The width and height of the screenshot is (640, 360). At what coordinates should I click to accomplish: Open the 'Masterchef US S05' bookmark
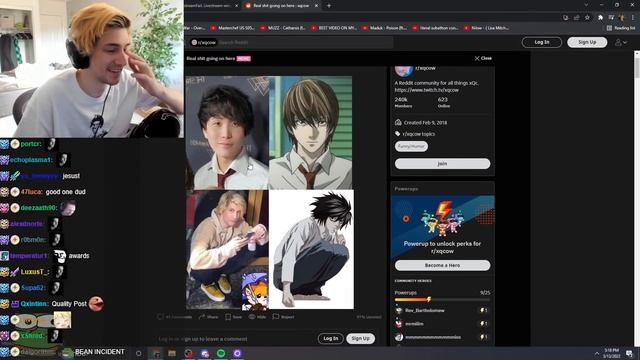pyautogui.click(x=232, y=28)
